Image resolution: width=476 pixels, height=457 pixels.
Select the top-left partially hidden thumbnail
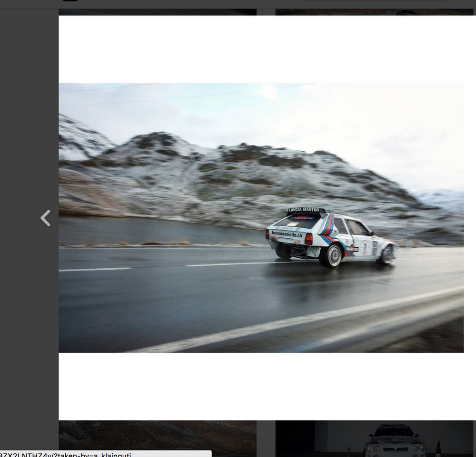[x=157, y=12]
